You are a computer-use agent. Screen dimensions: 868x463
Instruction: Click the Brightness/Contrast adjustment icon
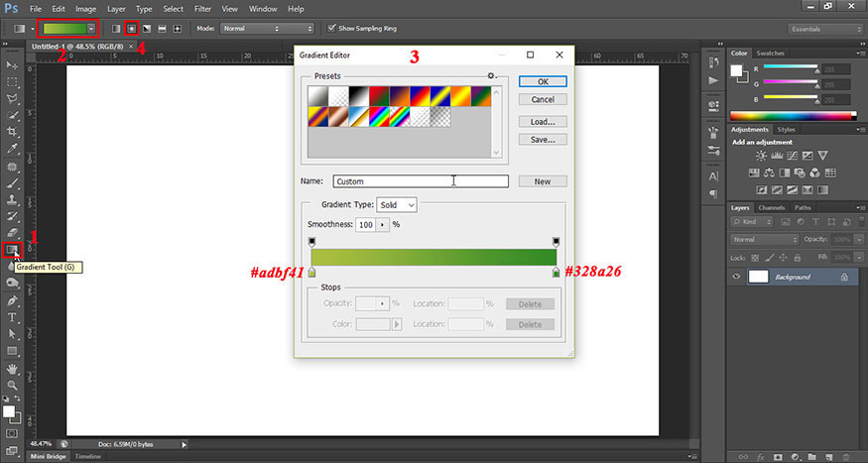point(761,156)
